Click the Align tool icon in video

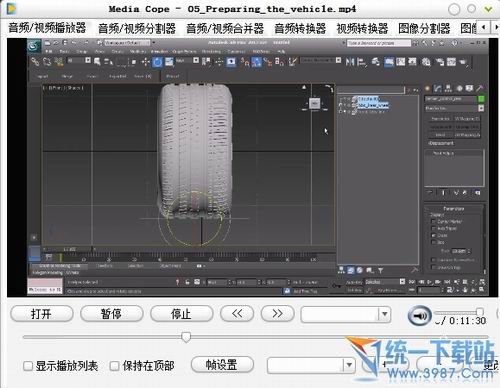361,62
